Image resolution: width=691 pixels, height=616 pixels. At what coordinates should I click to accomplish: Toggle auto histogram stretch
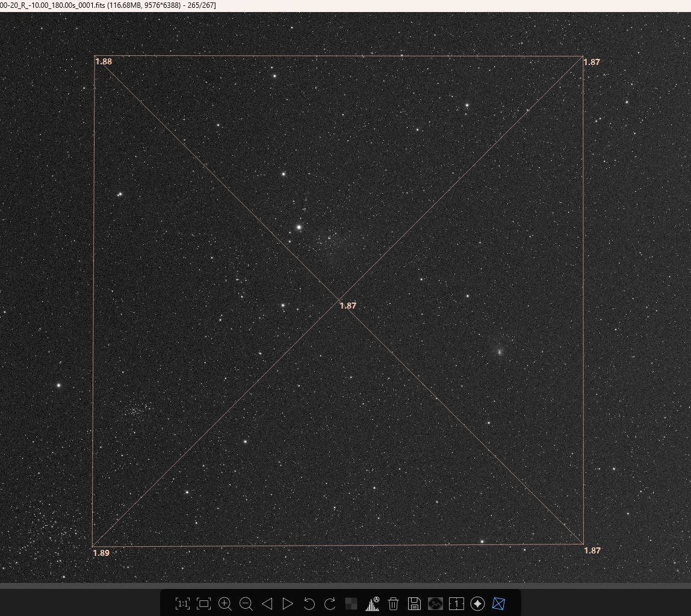pyautogui.click(x=373, y=603)
